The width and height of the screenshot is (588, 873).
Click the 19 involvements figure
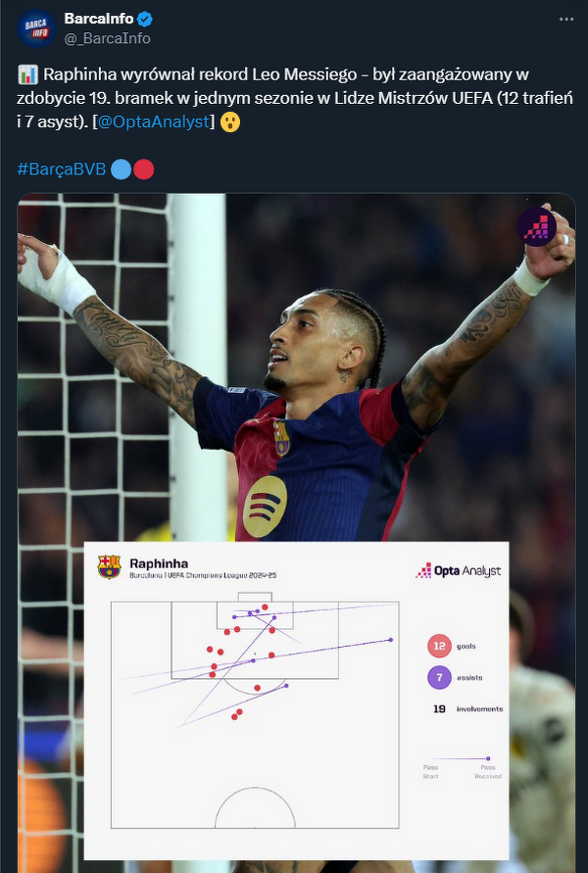pyautogui.click(x=439, y=709)
